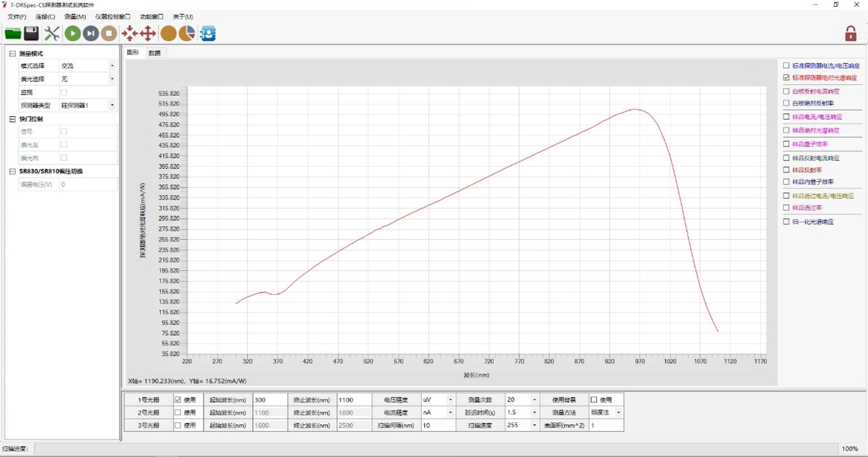Click the inward arrows shrink icon
This screenshot has height=457, width=868.
[129, 34]
